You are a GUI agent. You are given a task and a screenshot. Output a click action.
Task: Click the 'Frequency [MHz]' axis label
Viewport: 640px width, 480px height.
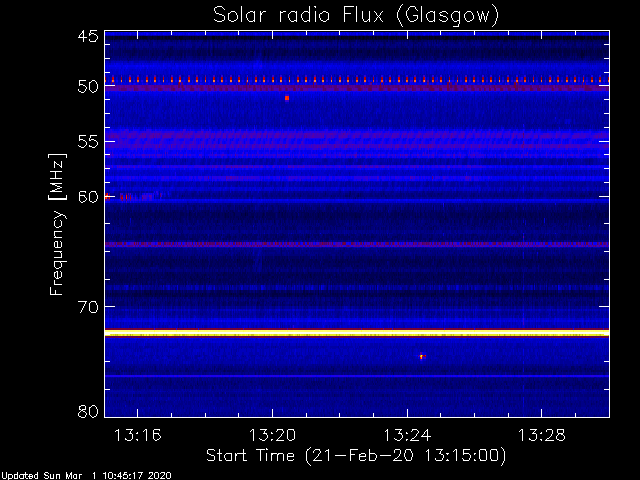[57, 224]
